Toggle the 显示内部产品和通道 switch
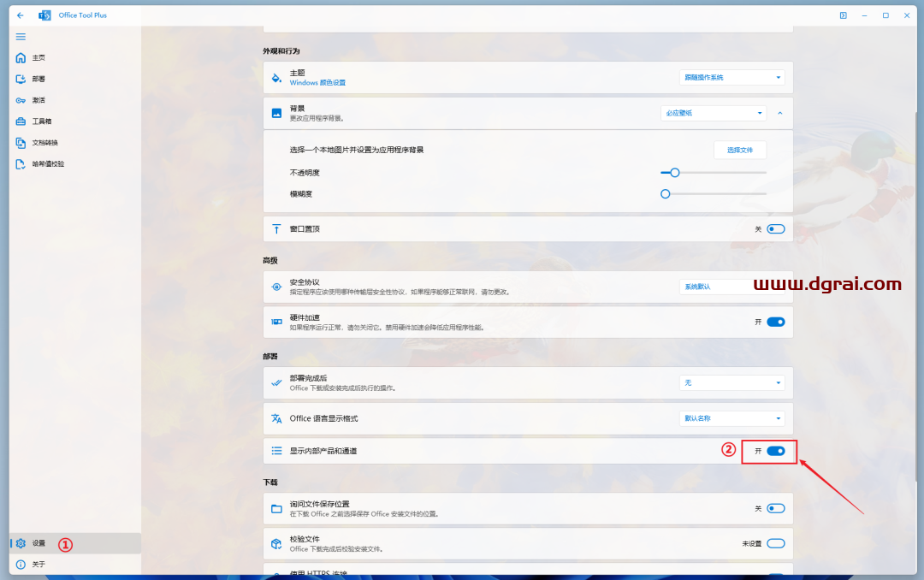The width and height of the screenshot is (924, 580). pos(776,451)
